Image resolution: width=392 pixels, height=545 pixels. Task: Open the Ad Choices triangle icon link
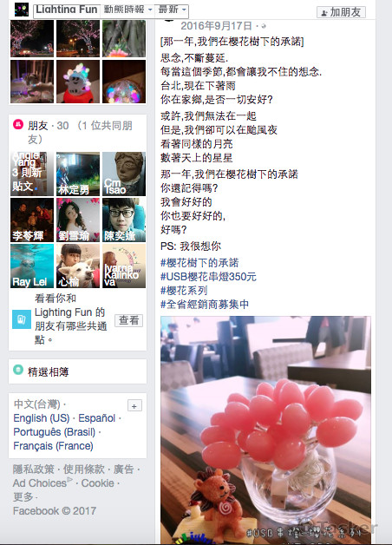(70, 480)
